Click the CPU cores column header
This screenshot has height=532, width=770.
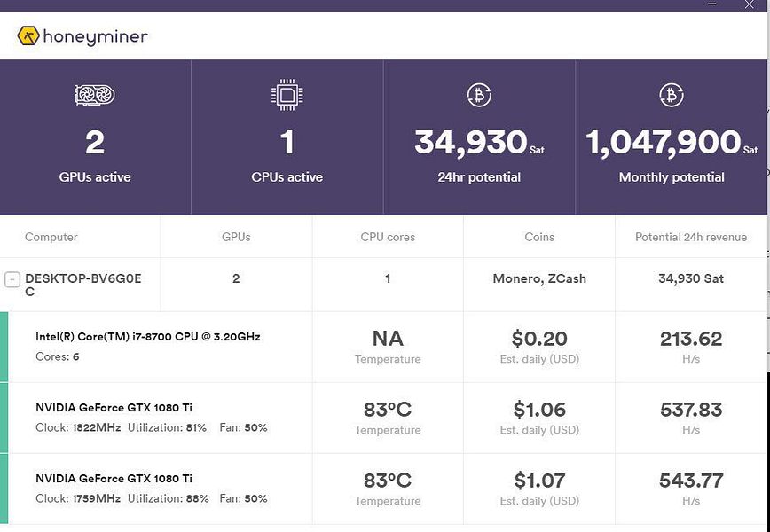coord(388,237)
